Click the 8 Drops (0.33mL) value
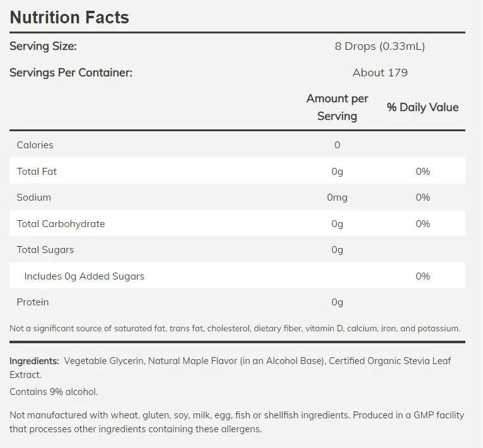Image resolution: width=483 pixels, height=448 pixels. (380, 46)
